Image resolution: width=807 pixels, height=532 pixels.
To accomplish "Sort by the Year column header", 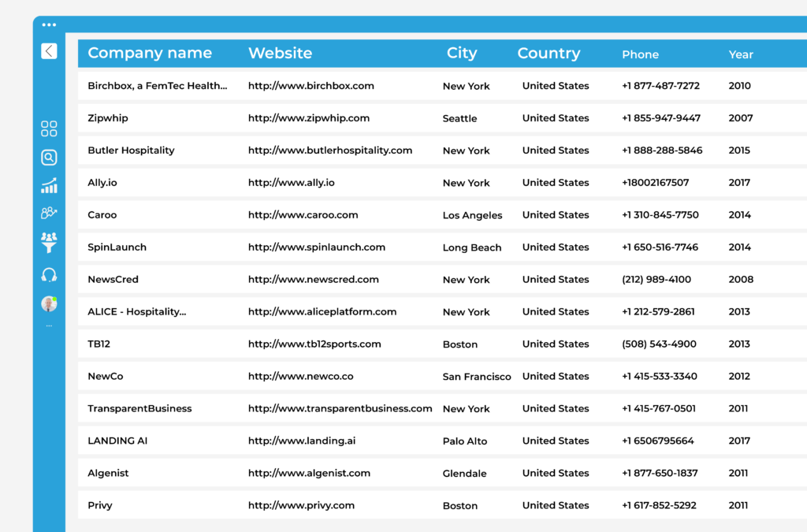I will tap(741, 54).
